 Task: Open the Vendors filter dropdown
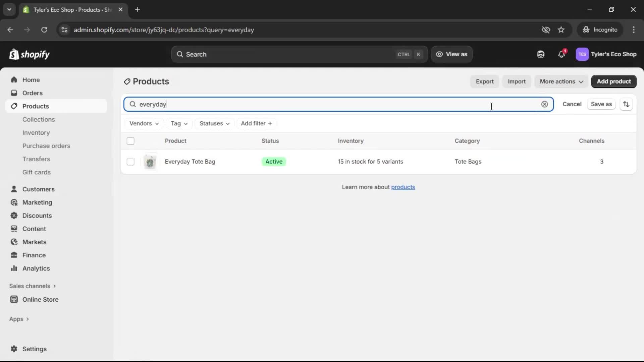point(144,123)
